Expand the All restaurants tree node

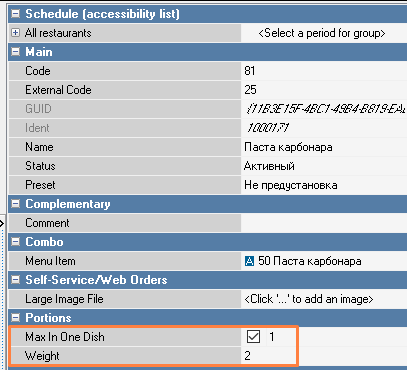coord(15,33)
